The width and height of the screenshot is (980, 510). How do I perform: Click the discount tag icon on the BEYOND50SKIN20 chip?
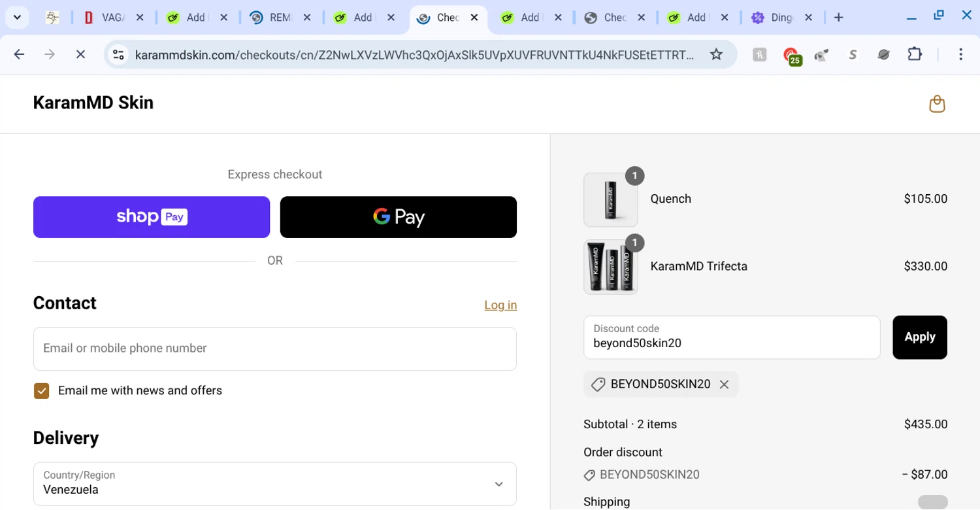[x=598, y=384]
